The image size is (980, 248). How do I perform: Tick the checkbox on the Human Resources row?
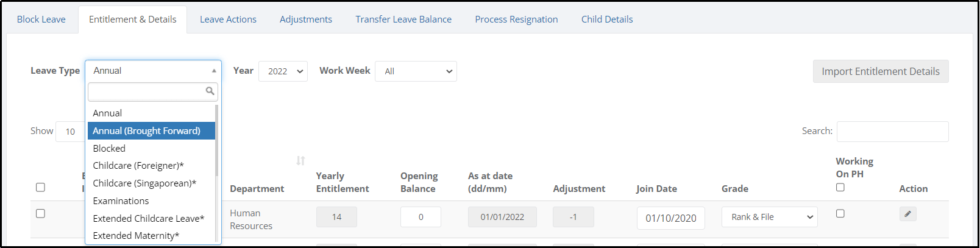tap(40, 214)
